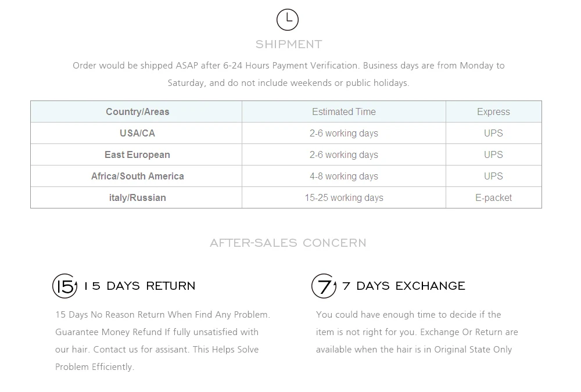
Task: Click the E-packet express cell
Action: tap(493, 197)
